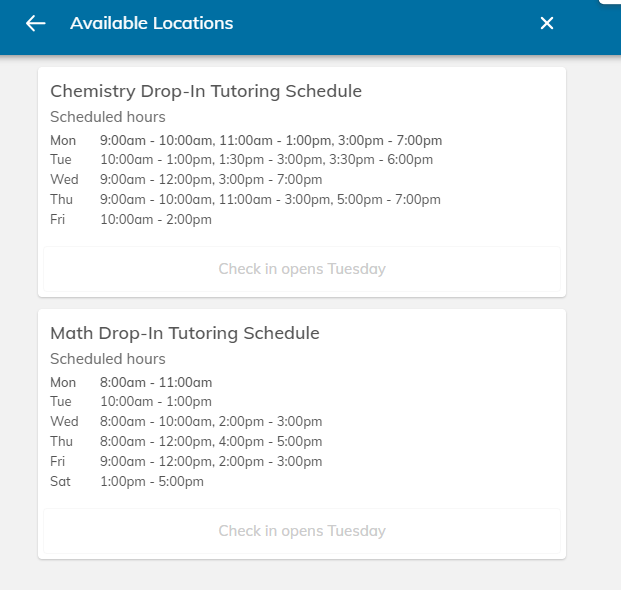Select Math Wednesday hours row

(211, 422)
